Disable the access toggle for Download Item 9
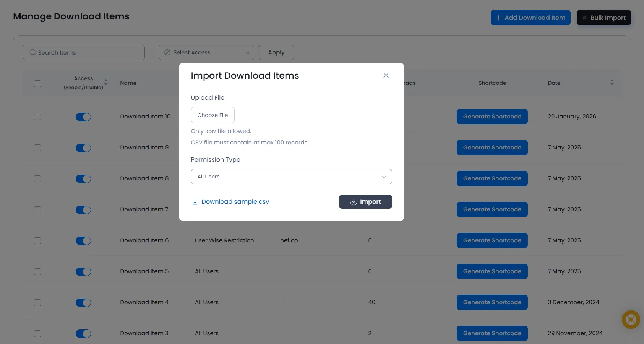Screen dimensions: 644x344 coord(83,148)
